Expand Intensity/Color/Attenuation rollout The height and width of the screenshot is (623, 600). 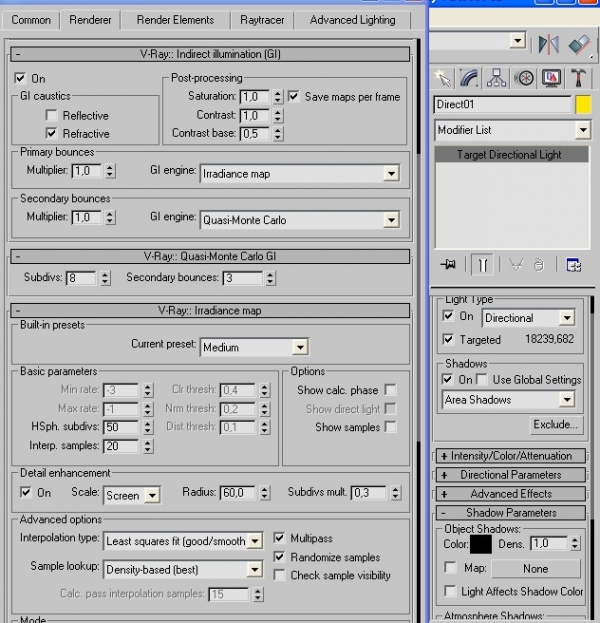tap(511, 456)
